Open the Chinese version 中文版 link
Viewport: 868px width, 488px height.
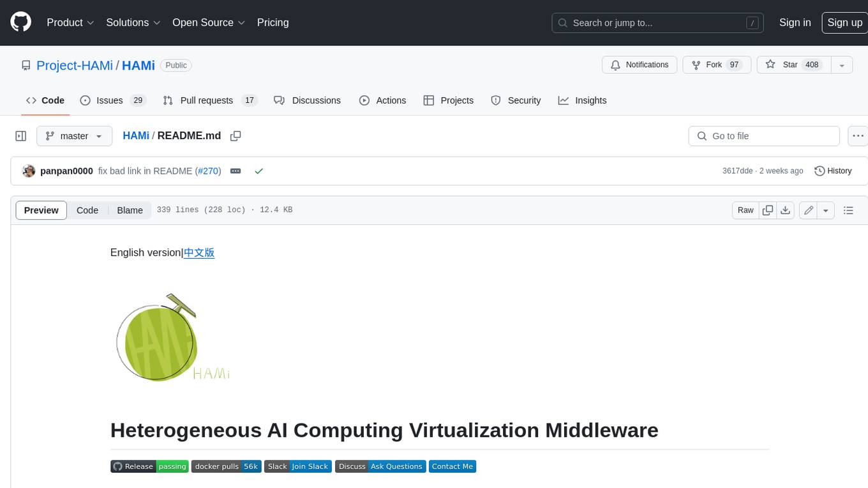199,252
